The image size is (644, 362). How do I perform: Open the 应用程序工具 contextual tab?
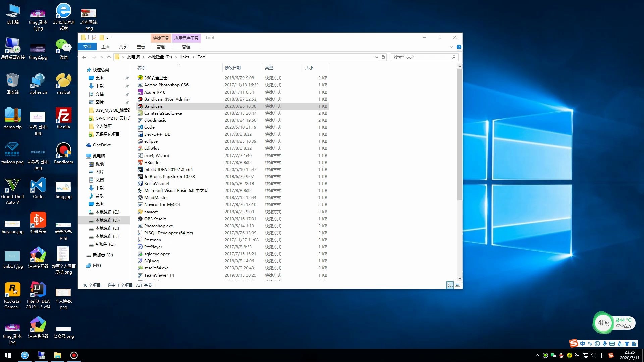point(186,38)
